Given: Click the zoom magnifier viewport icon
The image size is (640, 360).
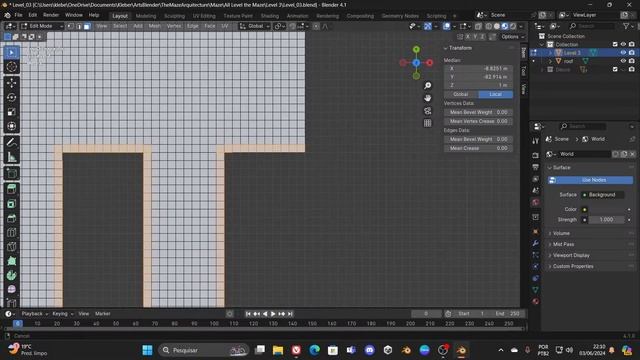Looking at the screenshot, I should tap(427, 85).
